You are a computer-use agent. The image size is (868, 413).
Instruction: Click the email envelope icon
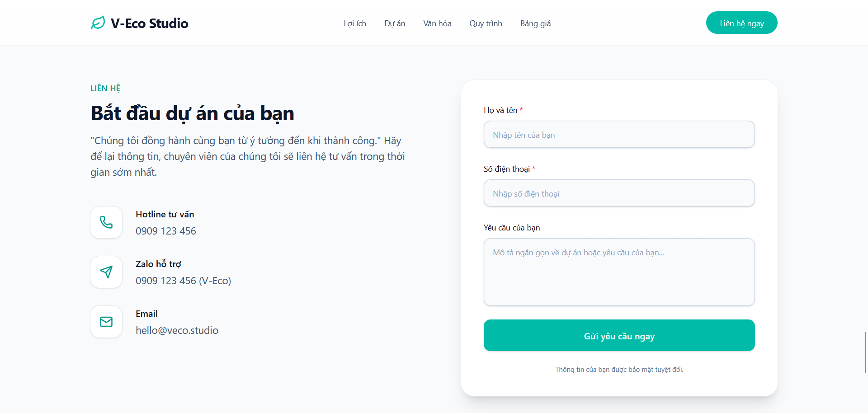click(106, 322)
